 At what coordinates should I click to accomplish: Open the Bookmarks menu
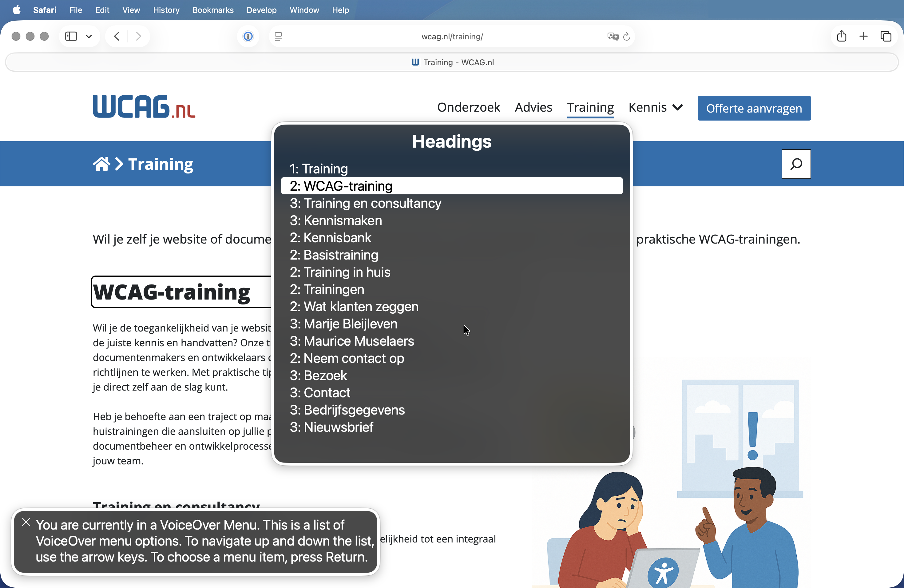[213, 10]
